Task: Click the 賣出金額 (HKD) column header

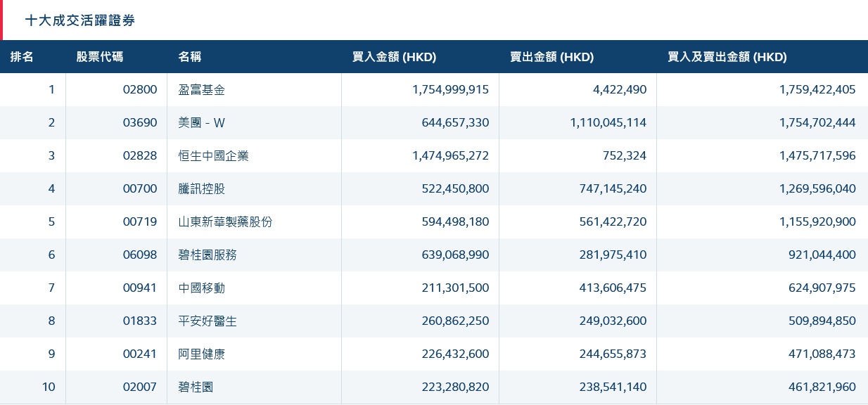Action: pos(551,57)
